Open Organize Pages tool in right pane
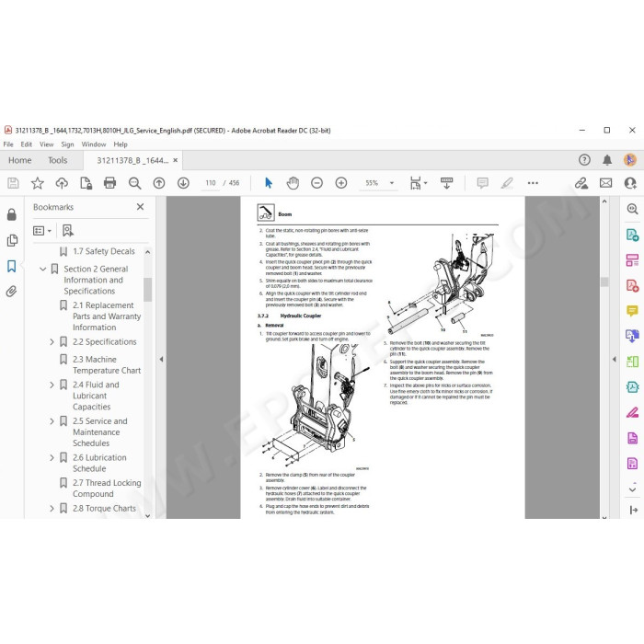 pyautogui.click(x=632, y=260)
